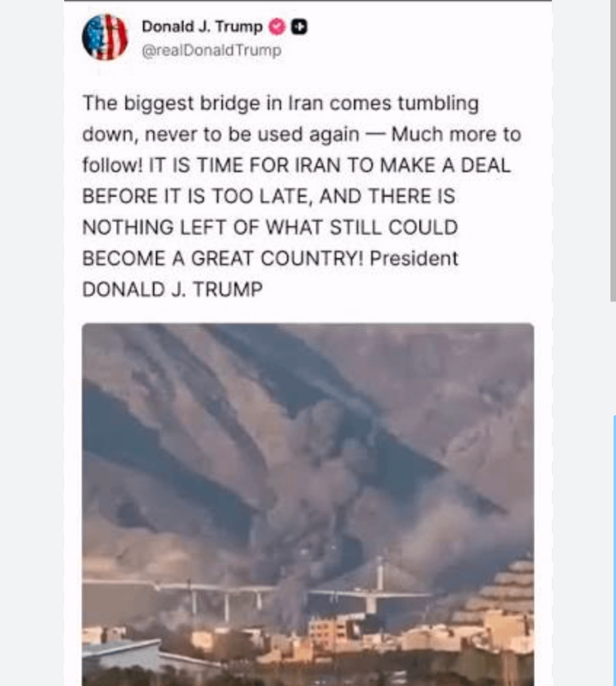This screenshot has height=686, width=616.
Task: Click the post text starting "The biggest bridge"
Action: (x=302, y=196)
